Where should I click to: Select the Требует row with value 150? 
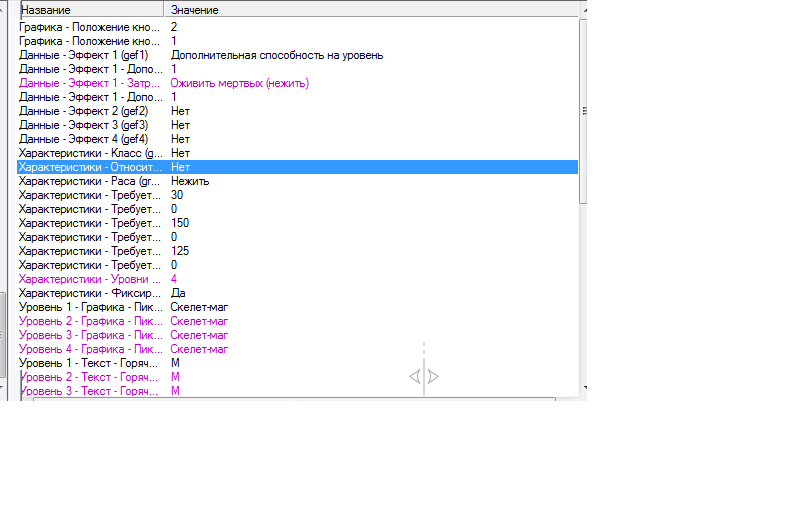pyautogui.click(x=298, y=223)
